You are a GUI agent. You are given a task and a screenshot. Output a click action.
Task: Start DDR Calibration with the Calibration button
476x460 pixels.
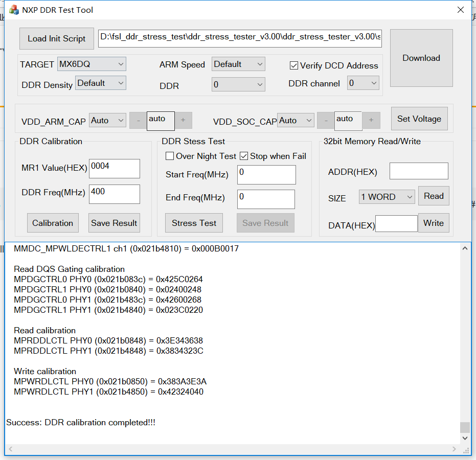(53, 223)
